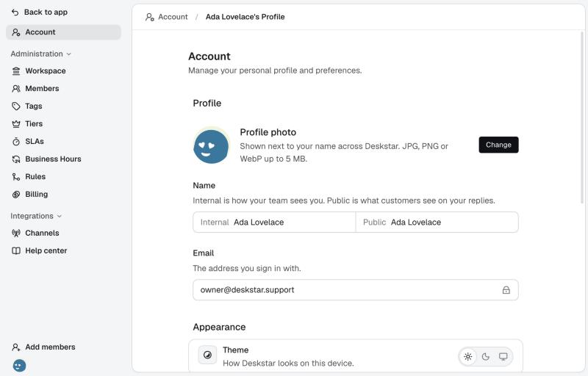Open the Tiers settings
The height and width of the screenshot is (376, 588).
[63, 123]
